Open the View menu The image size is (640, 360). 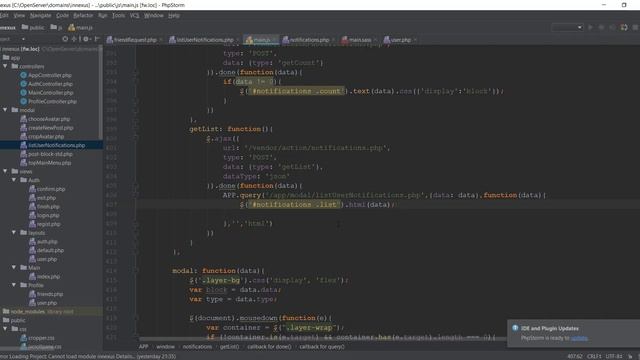(19, 16)
